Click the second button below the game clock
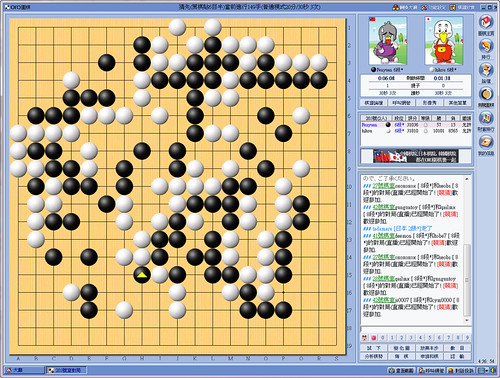 click(402, 103)
